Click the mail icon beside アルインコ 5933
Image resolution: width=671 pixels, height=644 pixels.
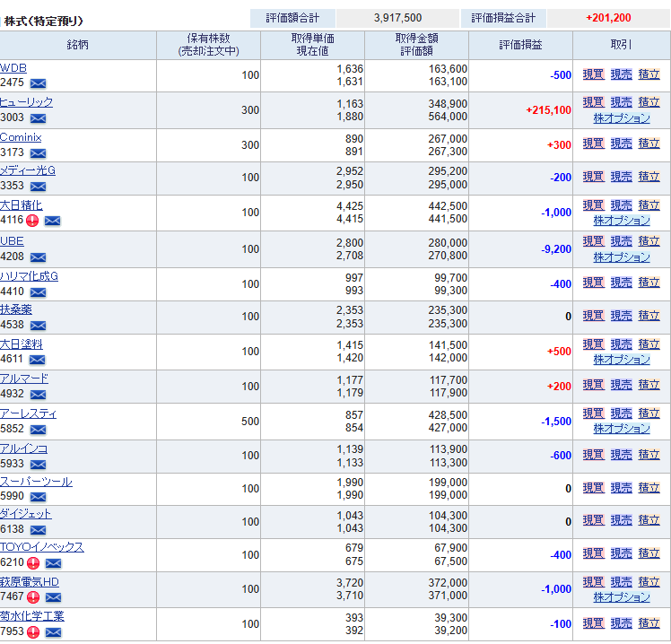pos(38,465)
